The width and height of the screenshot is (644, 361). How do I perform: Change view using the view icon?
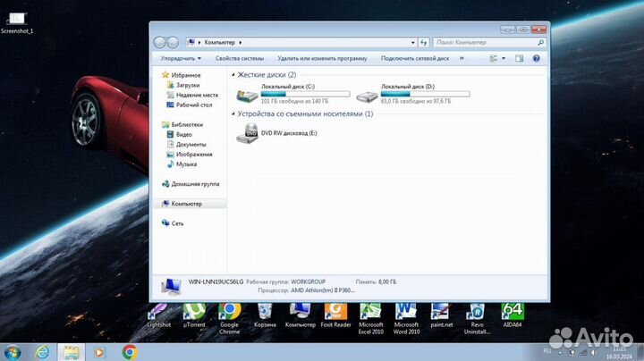click(494, 58)
